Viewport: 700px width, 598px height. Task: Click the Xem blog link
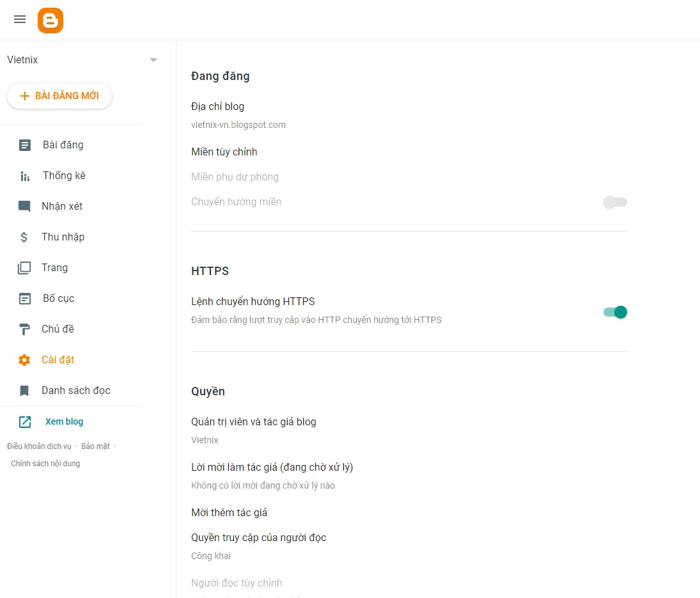(64, 421)
